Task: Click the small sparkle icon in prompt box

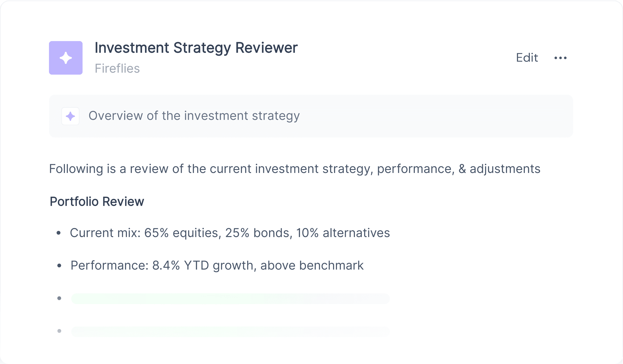Action: click(71, 116)
